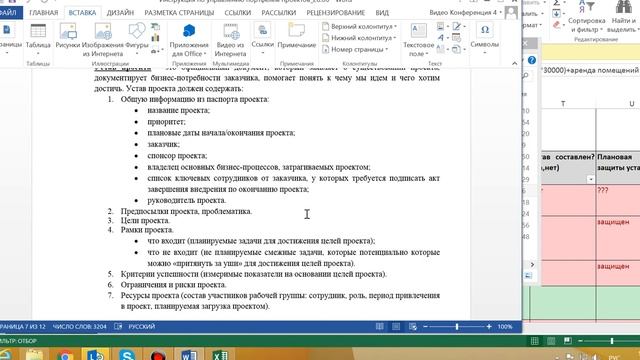
Task: Click Word zoom out minus button
Action: 425,327
